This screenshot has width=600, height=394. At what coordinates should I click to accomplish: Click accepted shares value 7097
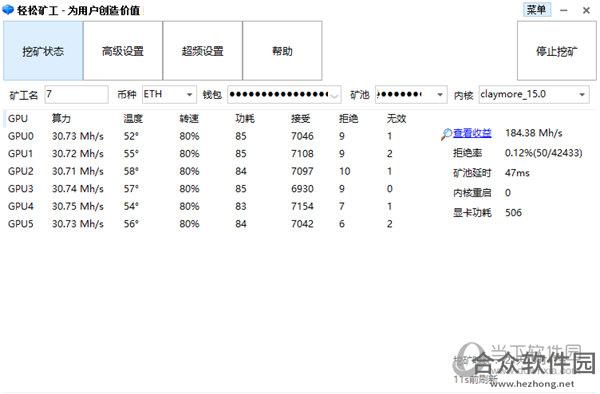(x=302, y=171)
